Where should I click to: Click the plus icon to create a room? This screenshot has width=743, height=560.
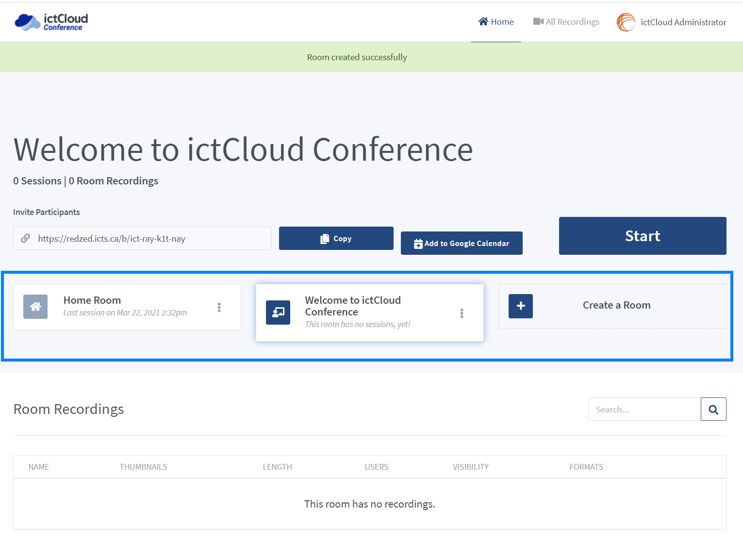tap(521, 306)
